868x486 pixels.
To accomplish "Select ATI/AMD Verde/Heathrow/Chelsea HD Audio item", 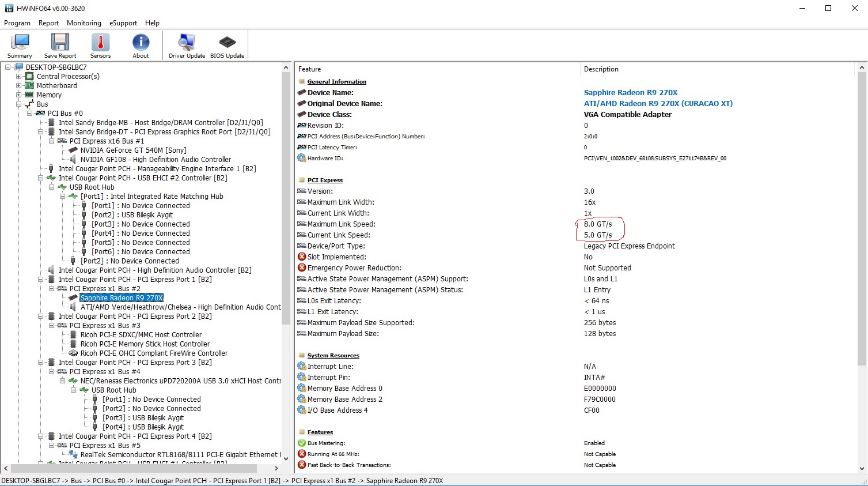I will [x=180, y=307].
